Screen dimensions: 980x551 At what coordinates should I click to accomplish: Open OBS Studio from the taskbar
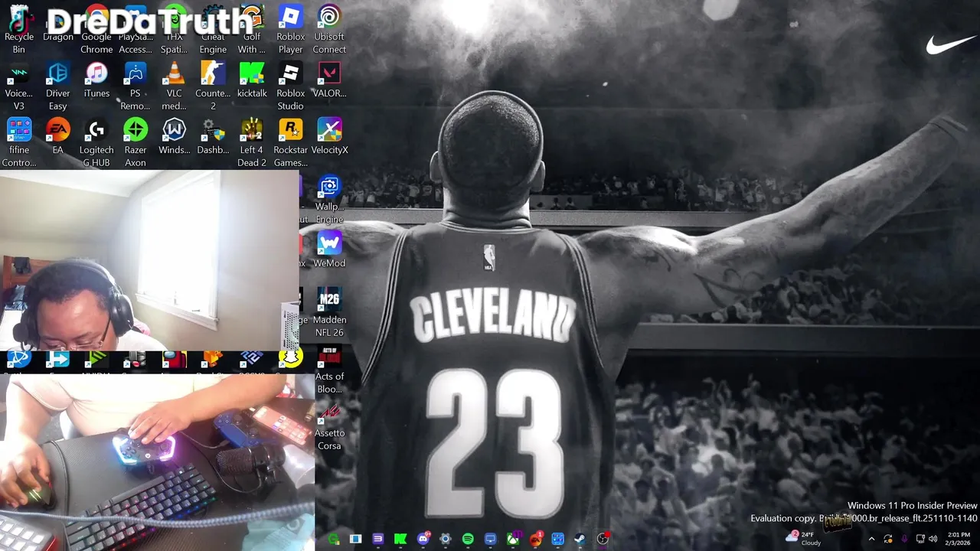pos(603,539)
